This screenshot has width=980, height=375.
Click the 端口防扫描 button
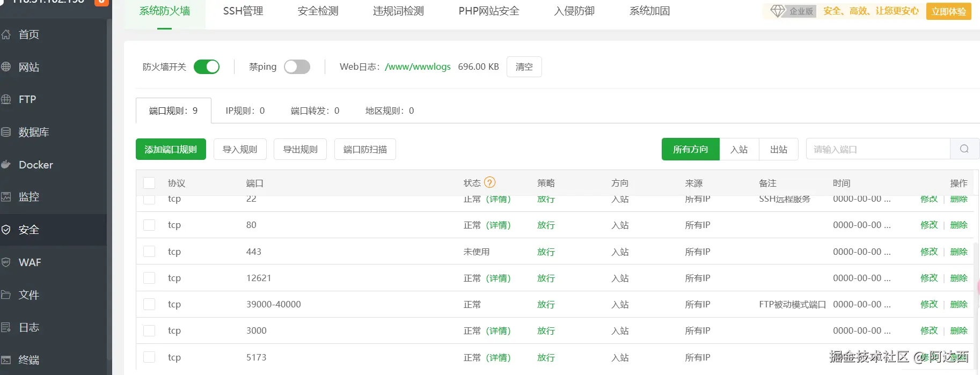tap(365, 149)
